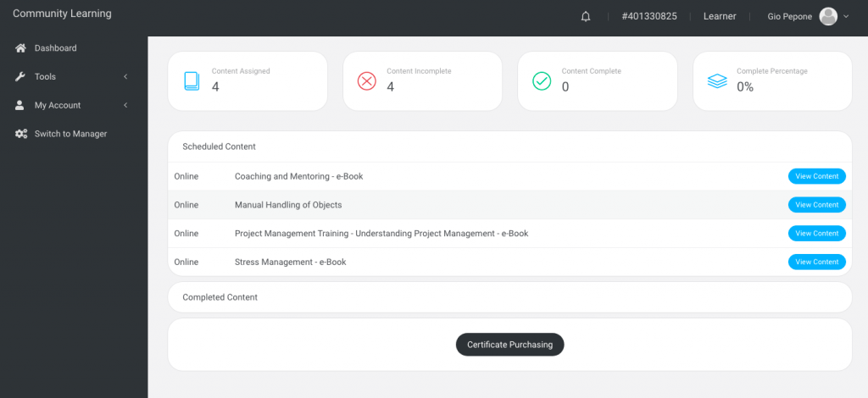View content for Stress Management e-Book
Viewport: 868px width, 398px height.
click(816, 263)
